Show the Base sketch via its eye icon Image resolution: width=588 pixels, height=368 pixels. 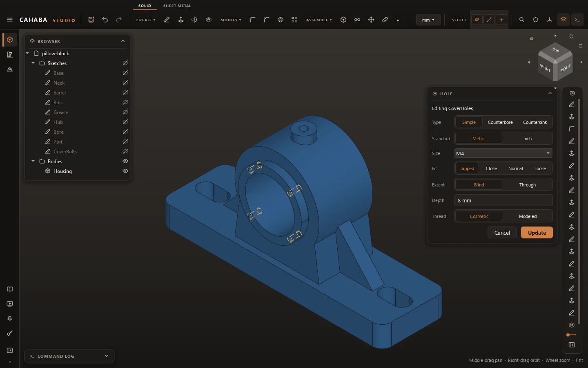[x=125, y=73]
